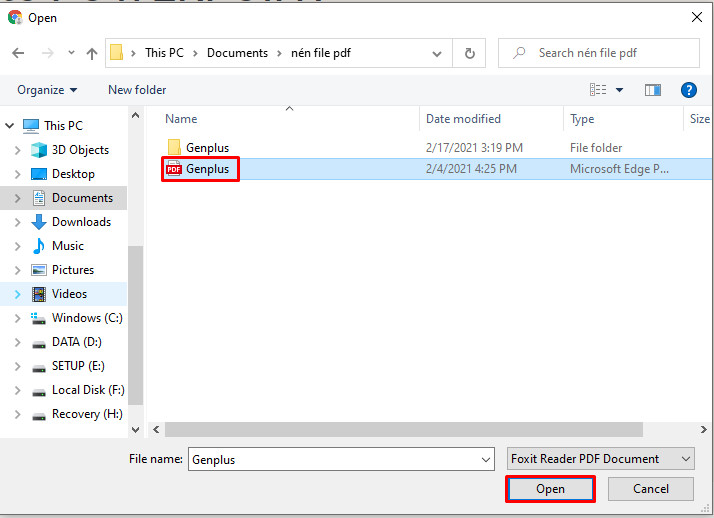Change view using the view icon
Image resolution: width=714 pixels, height=518 pixels.
[598, 90]
